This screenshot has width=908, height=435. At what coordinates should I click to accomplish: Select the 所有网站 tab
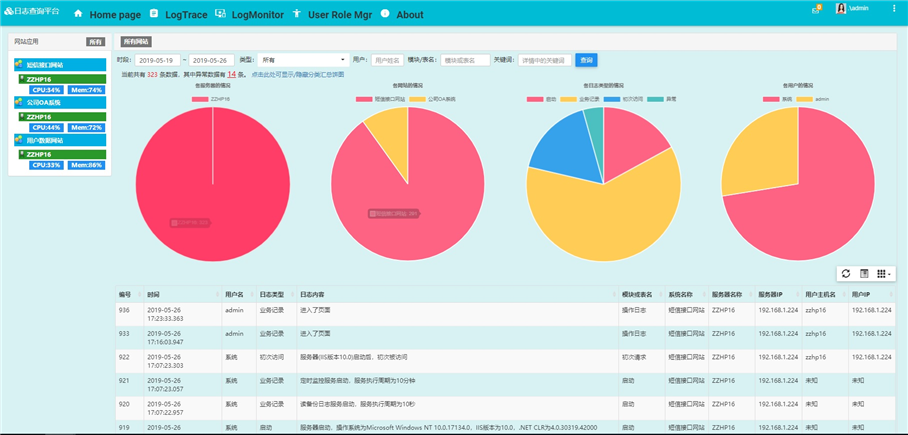pos(136,42)
